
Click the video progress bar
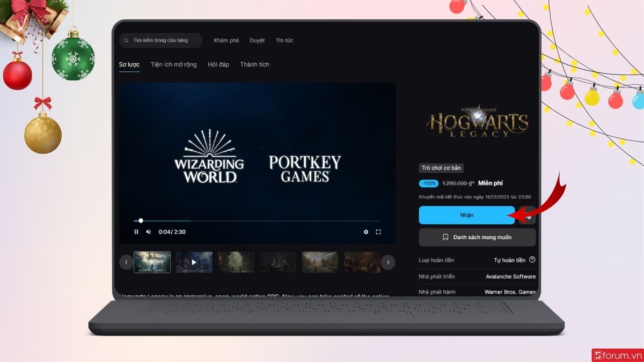coord(257,220)
